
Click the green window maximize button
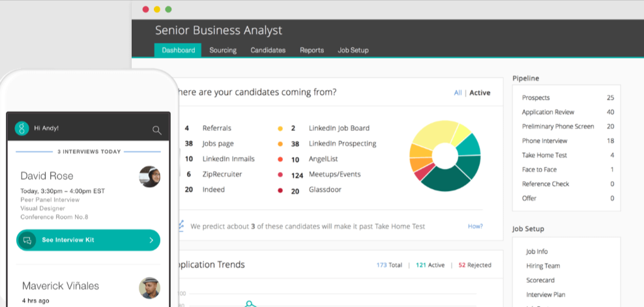[x=168, y=10]
